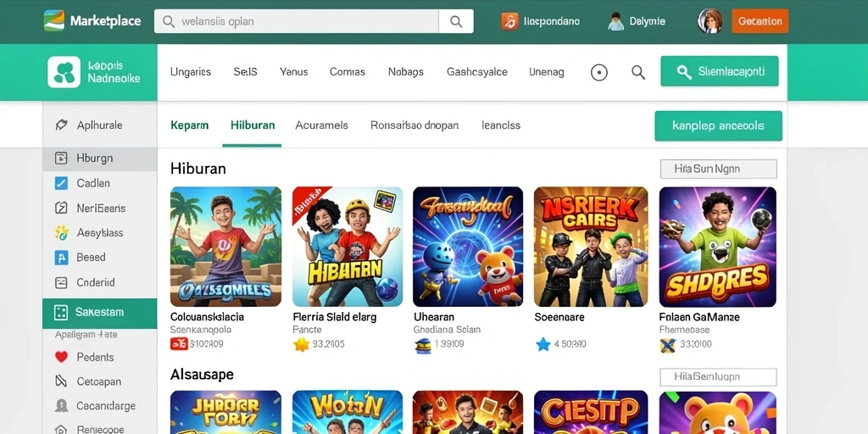The image size is (868, 434).
Task: Click the Cacandarge sidebar icon
Action: coord(61,406)
